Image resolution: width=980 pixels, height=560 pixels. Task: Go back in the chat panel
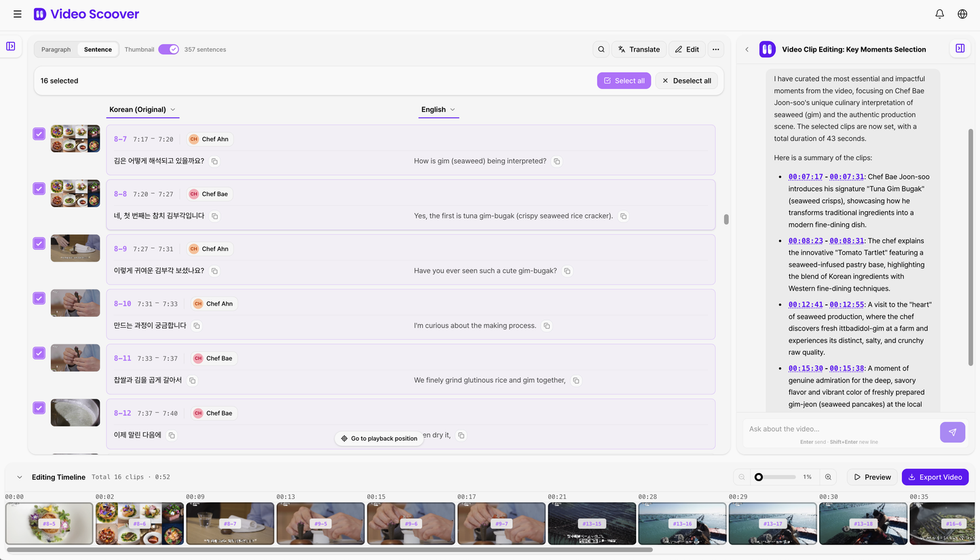tap(747, 49)
